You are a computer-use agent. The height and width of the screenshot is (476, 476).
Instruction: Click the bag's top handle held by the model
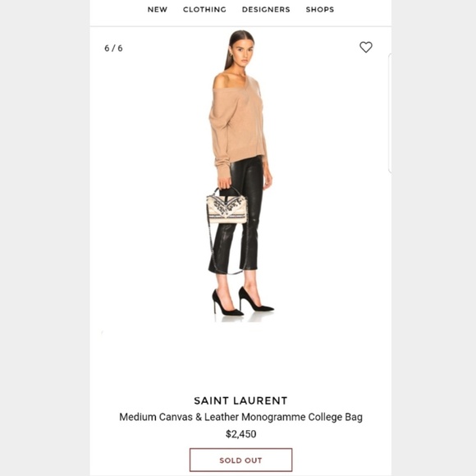227,192
